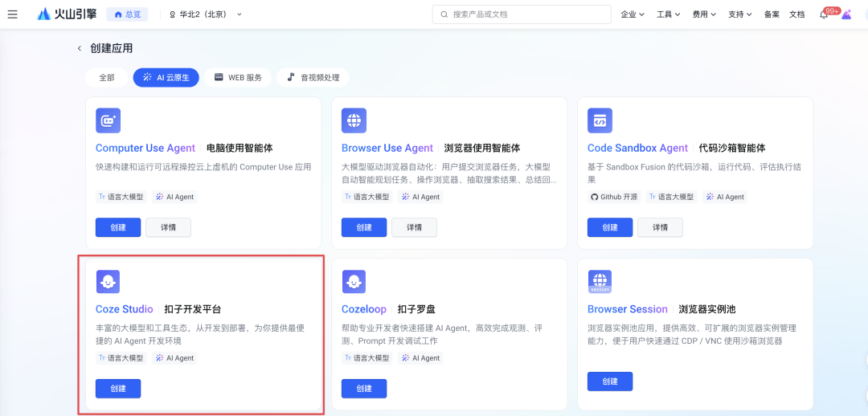Click the Browser Use Agent globe icon
Image resolution: width=868 pixels, height=416 pixels.
point(354,120)
